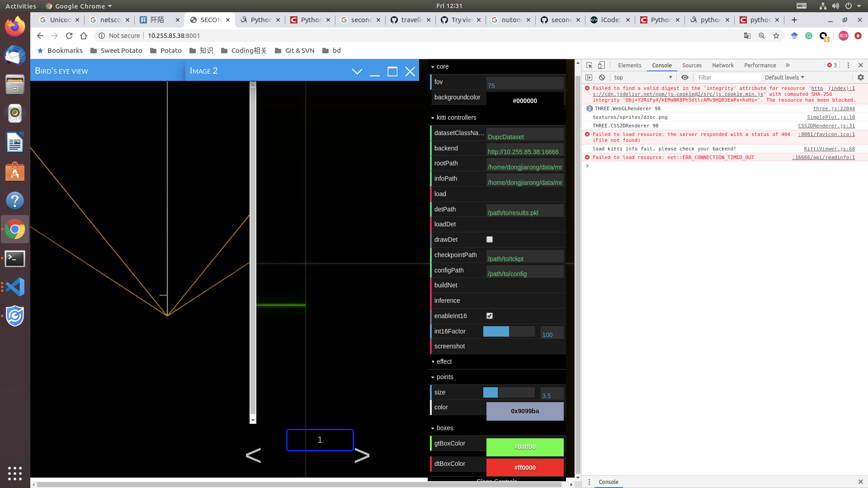This screenshot has width=868, height=488.
Task: Click the DevTools inspect element icon
Action: click(589, 65)
